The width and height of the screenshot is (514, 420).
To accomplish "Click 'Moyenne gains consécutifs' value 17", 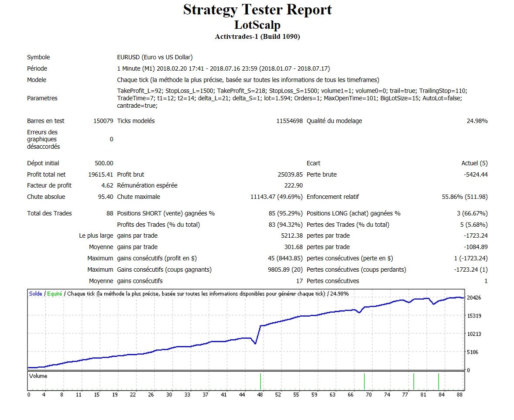I will [x=299, y=281].
